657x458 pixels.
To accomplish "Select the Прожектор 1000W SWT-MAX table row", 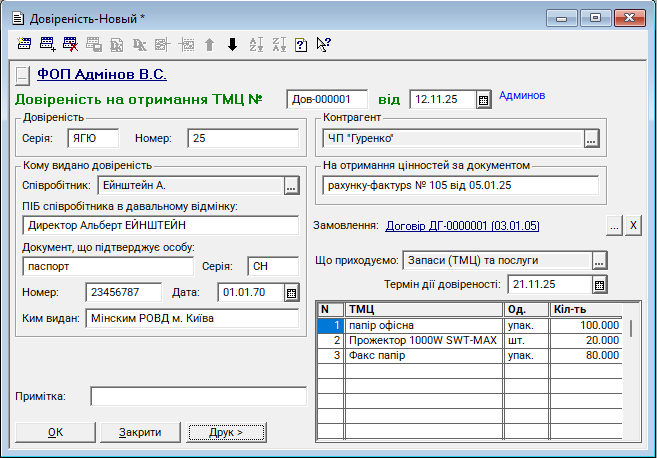I will click(x=425, y=341).
